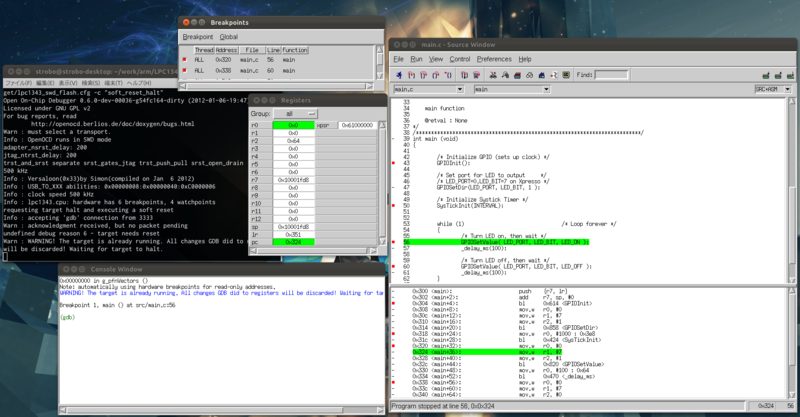Click assembly line 'bl 0x614 <GPIOInit>'

tap(556, 303)
